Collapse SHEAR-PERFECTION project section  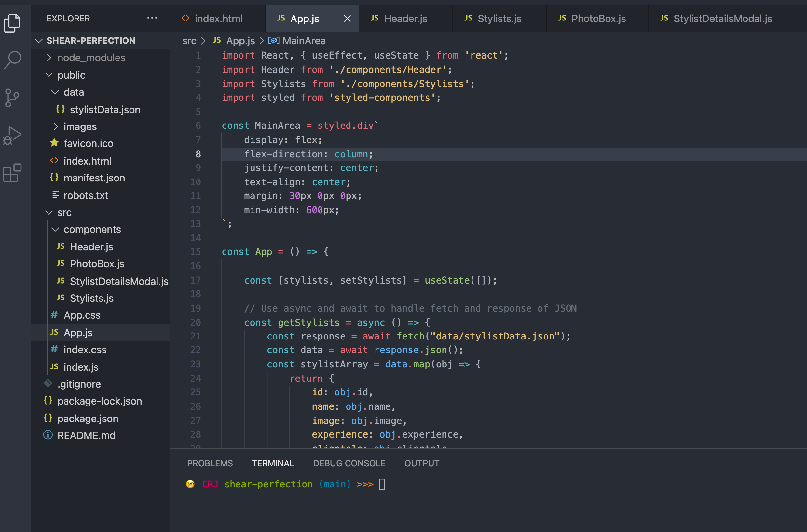(x=90, y=41)
